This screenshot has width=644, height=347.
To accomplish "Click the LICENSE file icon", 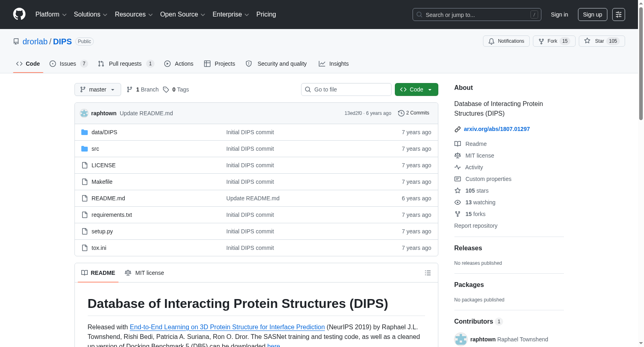I will tap(85, 165).
